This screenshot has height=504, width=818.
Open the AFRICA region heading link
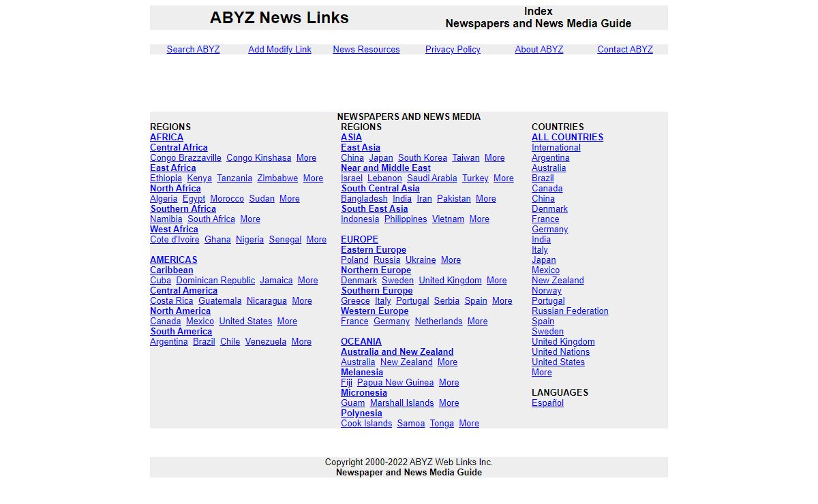(166, 137)
